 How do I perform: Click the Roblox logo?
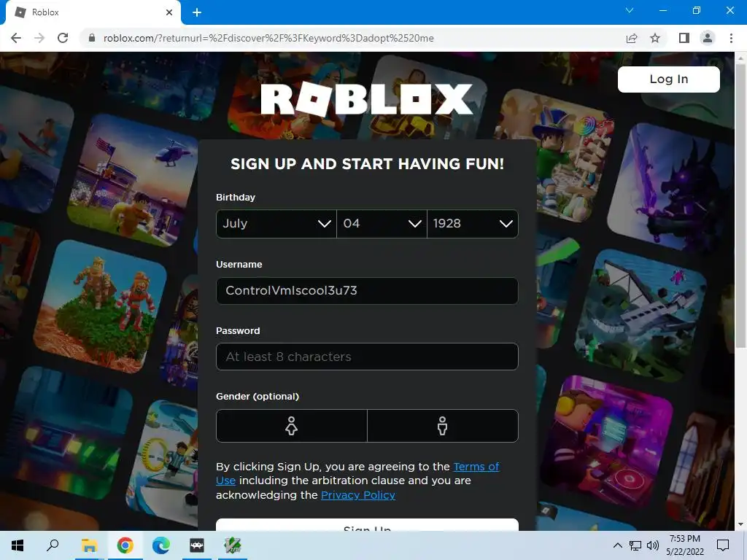(x=367, y=99)
